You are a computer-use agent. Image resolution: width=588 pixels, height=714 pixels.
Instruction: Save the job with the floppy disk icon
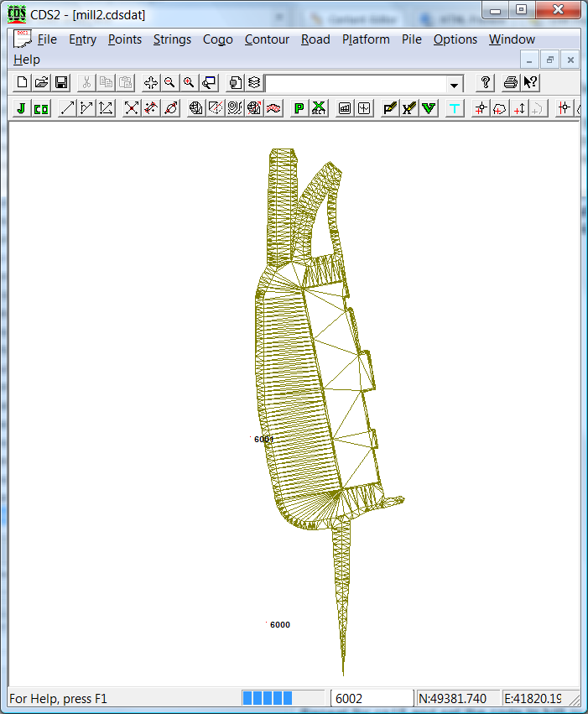click(60, 82)
